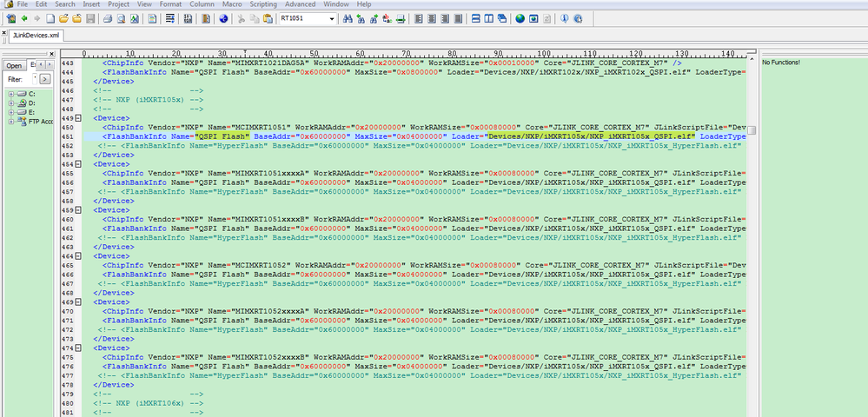This screenshot has height=417, width=868.
Task: Collapse the Device block at line 474
Action: point(78,347)
